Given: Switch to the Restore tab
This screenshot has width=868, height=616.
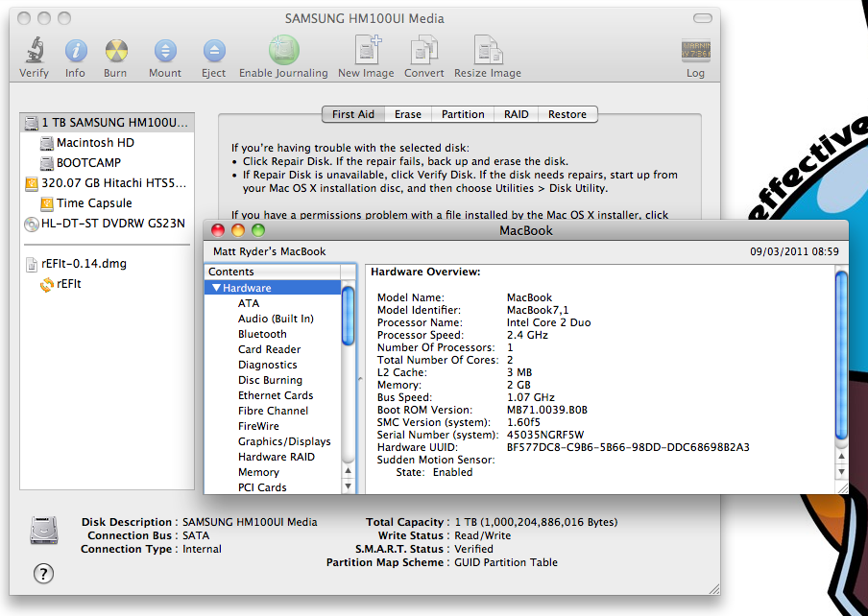Looking at the screenshot, I should pos(567,114).
